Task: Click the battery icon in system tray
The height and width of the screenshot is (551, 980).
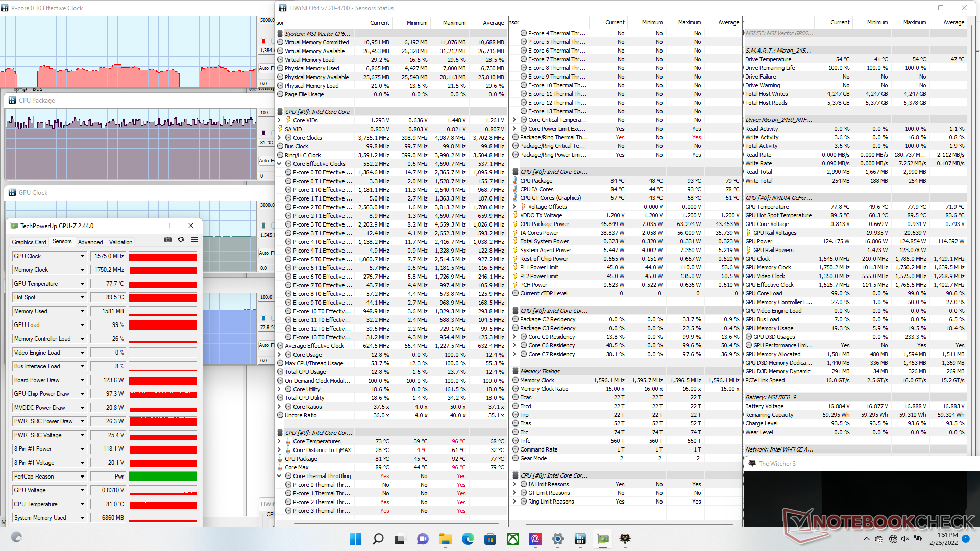Action: 918,539
